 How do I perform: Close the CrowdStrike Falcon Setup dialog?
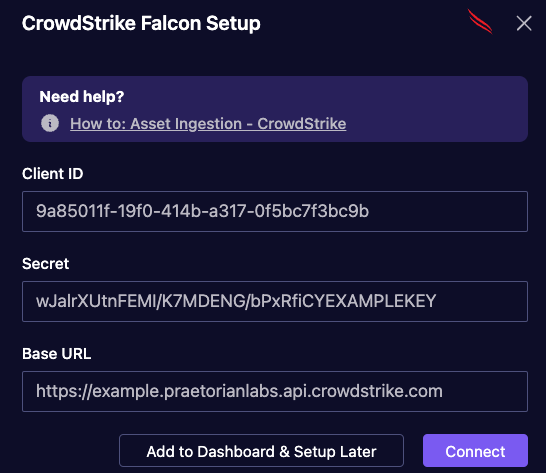pos(524,23)
